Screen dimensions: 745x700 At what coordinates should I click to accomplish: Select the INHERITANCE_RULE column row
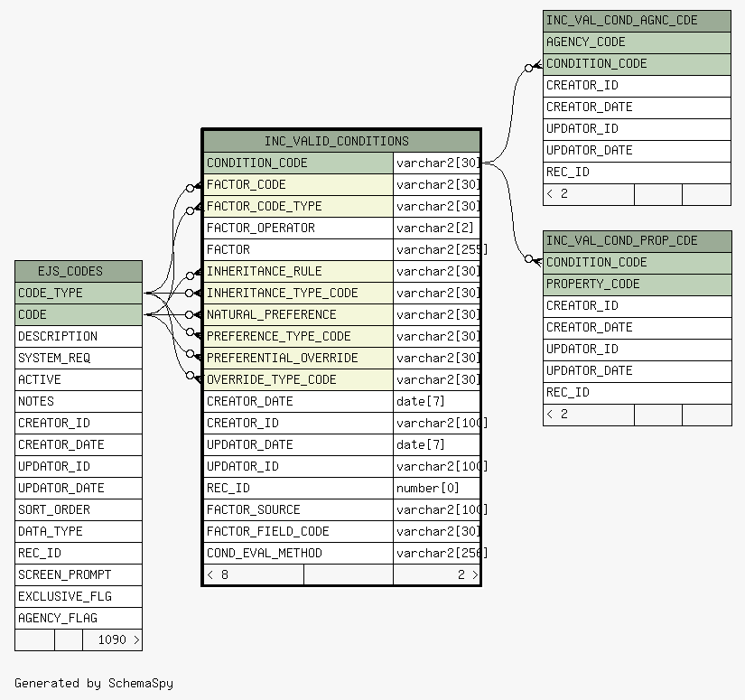pyautogui.click(x=298, y=271)
